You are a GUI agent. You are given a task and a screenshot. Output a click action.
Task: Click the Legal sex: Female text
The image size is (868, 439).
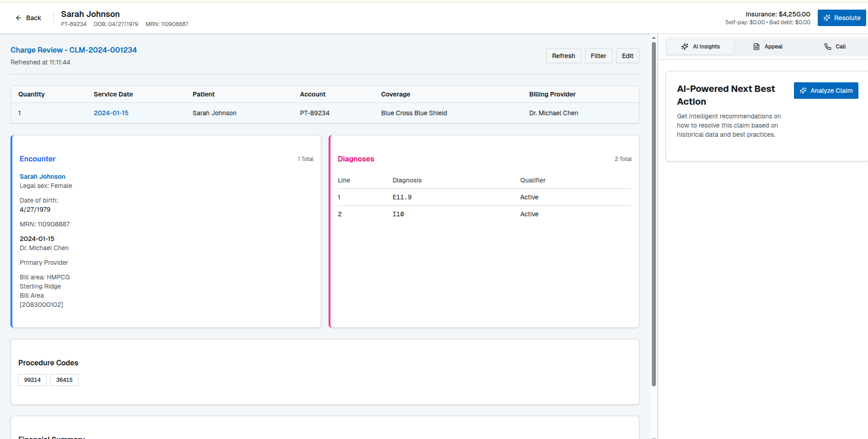pos(46,186)
